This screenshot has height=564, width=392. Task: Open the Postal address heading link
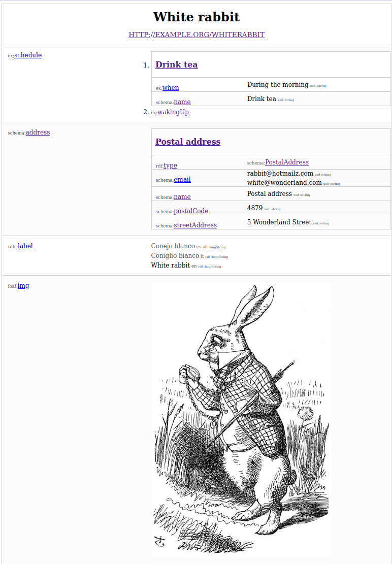(x=188, y=142)
